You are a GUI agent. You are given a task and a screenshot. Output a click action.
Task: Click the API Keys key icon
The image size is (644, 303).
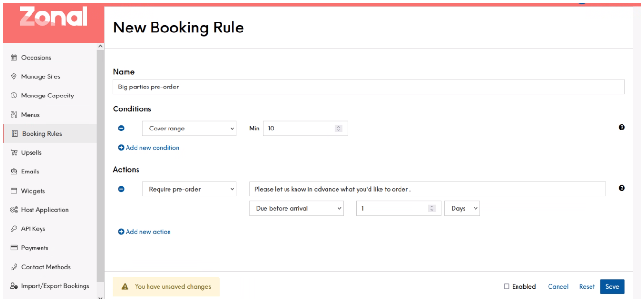(14, 229)
